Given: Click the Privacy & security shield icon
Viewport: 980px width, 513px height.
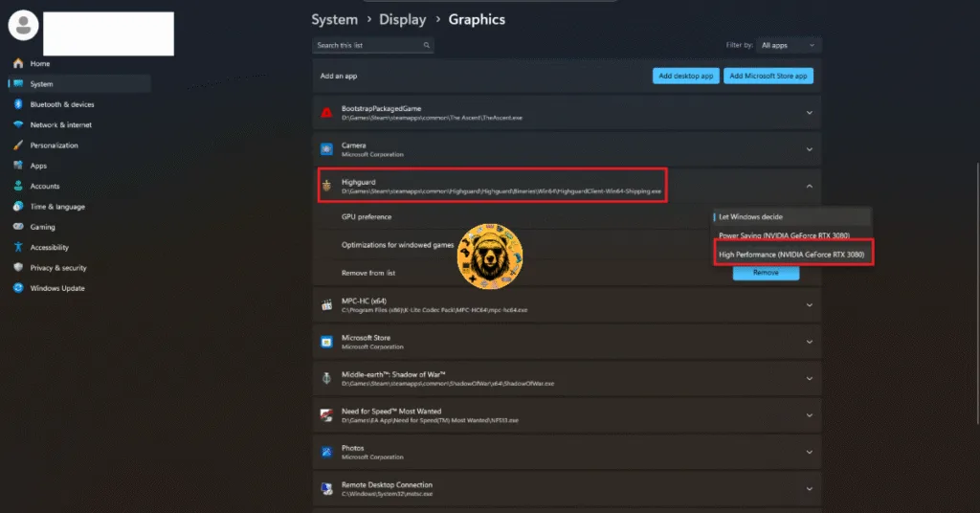Looking at the screenshot, I should tap(18, 267).
